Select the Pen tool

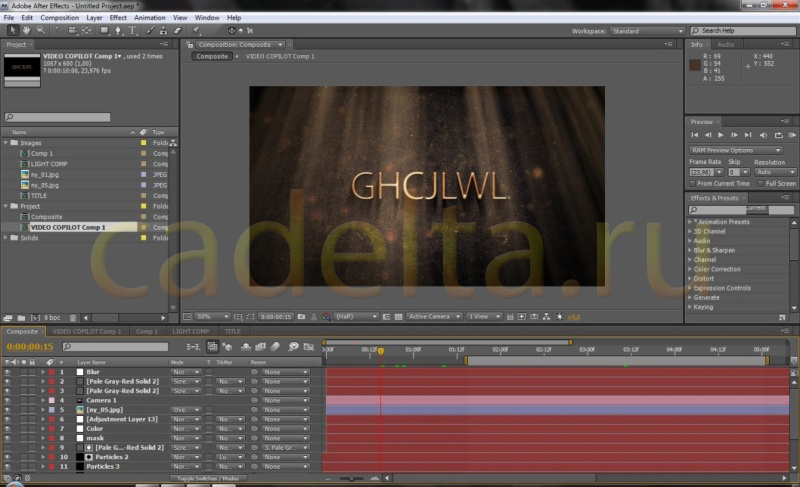click(118, 31)
